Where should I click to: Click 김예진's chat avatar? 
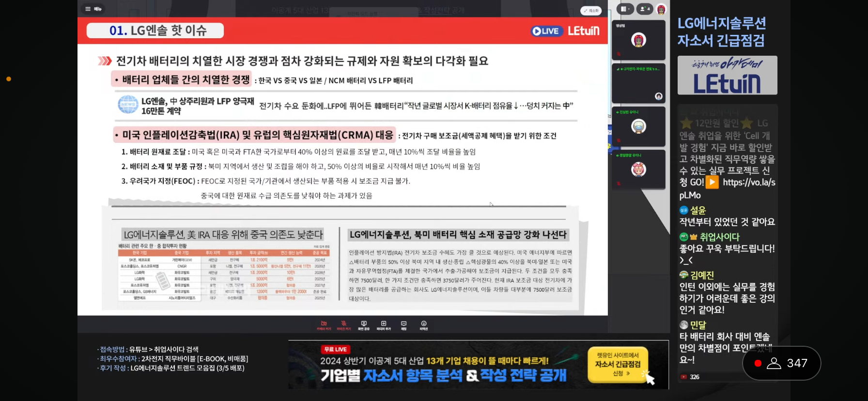click(683, 275)
